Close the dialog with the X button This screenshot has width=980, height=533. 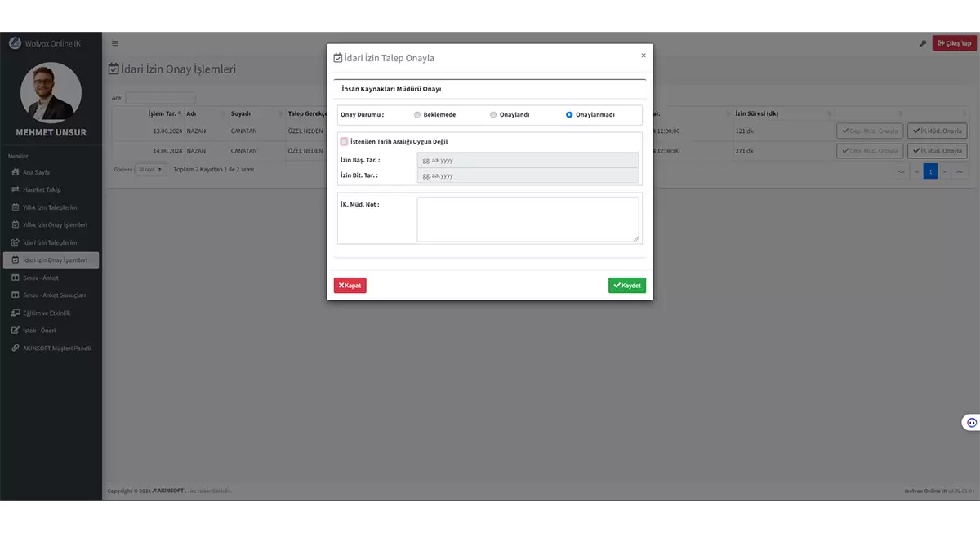click(x=644, y=56)
